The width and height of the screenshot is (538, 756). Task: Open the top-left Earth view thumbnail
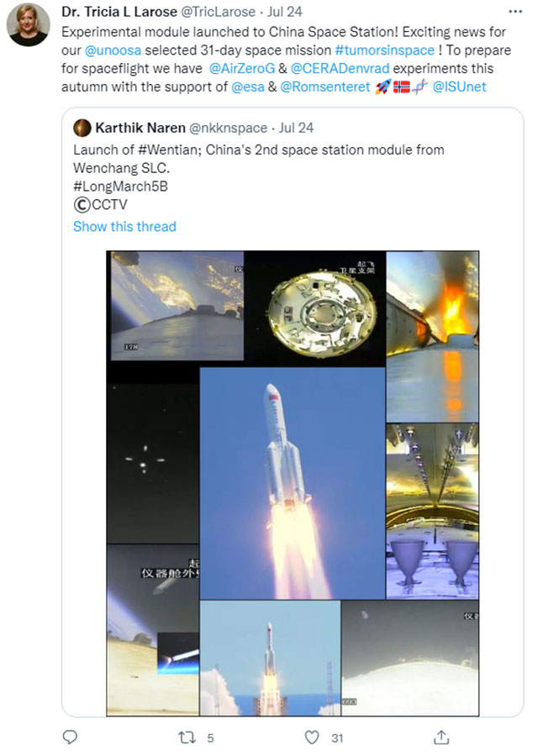[x=177, y=305]
